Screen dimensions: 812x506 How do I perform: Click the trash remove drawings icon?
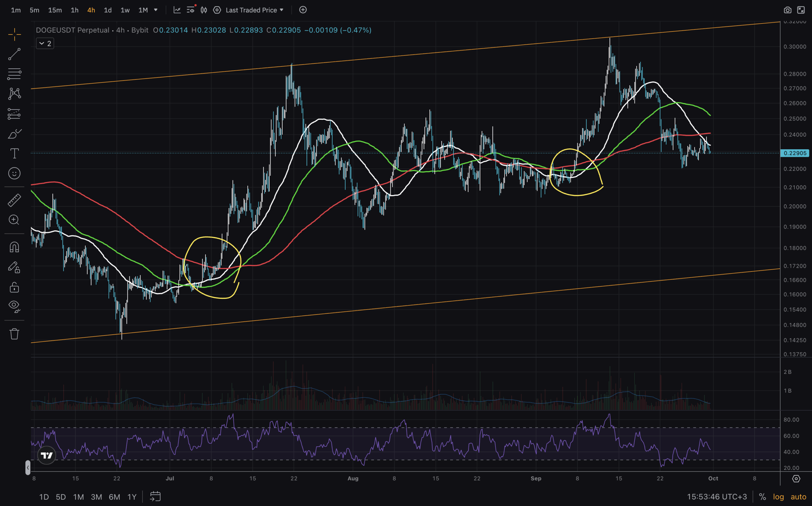[14, 334]
